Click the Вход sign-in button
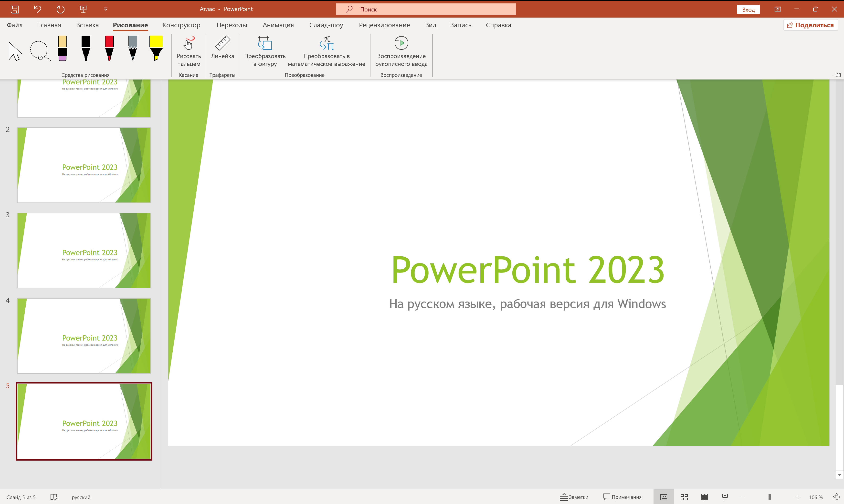 (x=748, y=9)
